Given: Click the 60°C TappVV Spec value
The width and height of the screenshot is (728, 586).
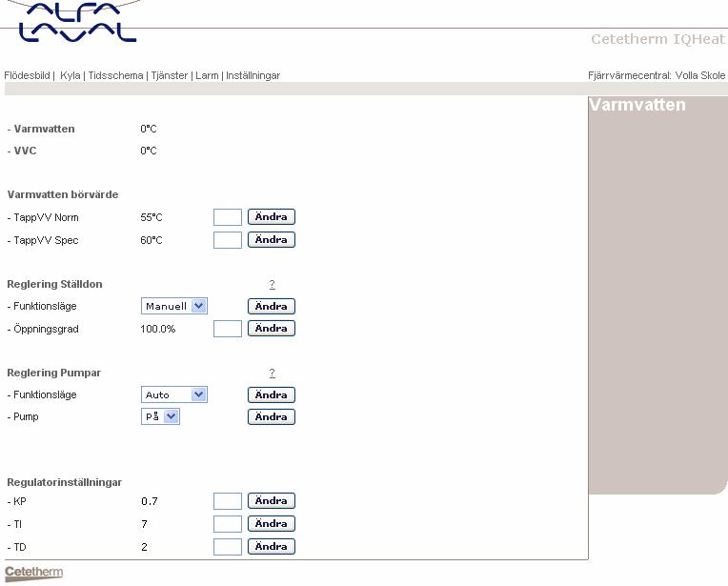Looking at the screenshot, I should click(x=152, y=240).
